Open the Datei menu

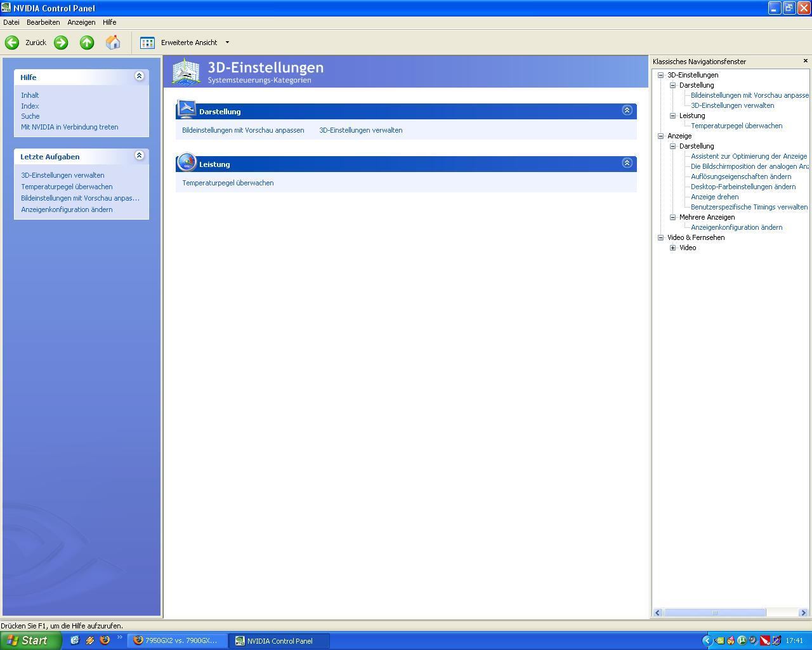(x=11, y=22)
